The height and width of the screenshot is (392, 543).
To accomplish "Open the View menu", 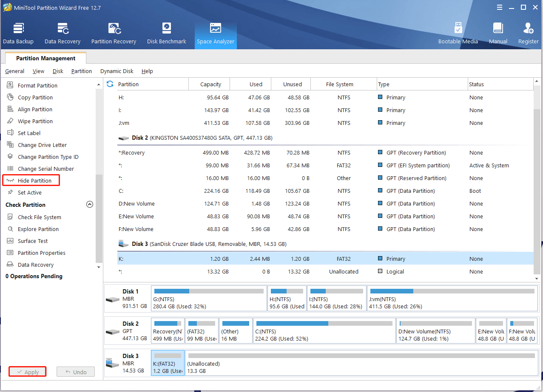I will [38, 71].
